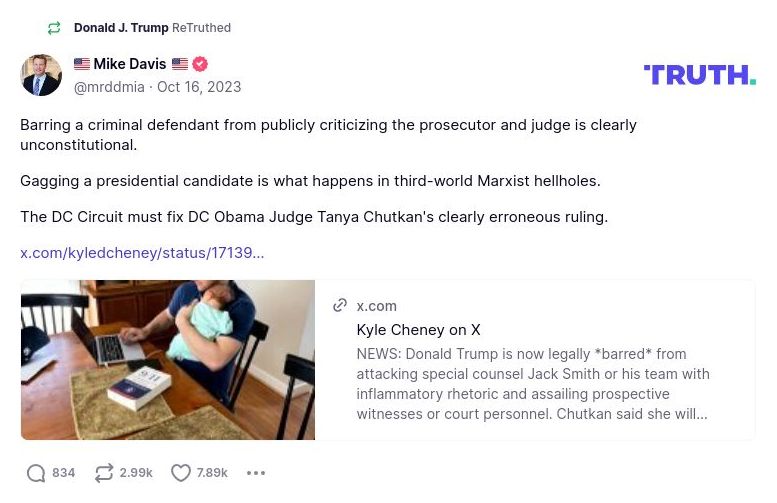Click the 2.99k ReTruths count
Screen dimensions: 777x503
coord(136,473)
